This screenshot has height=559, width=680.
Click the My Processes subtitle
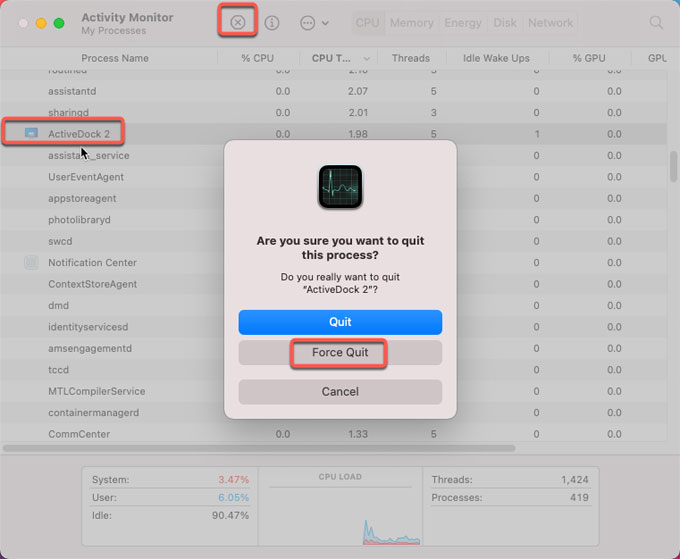114,31
